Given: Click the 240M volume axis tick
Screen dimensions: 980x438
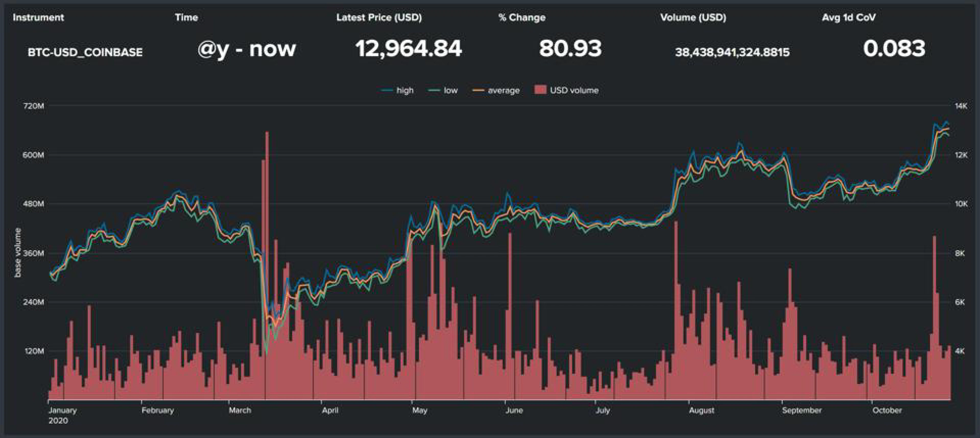Looking at the screenshot, I should 33,302.
